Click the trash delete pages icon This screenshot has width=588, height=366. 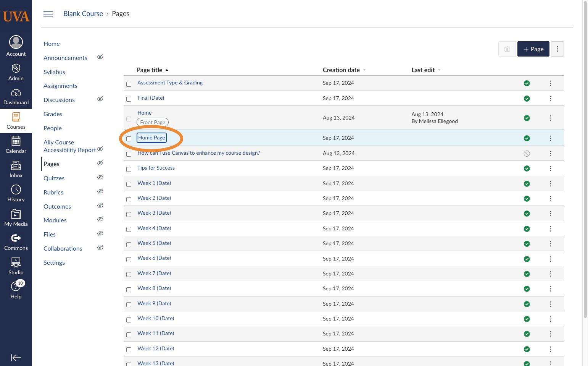click(x=507, y=49)
